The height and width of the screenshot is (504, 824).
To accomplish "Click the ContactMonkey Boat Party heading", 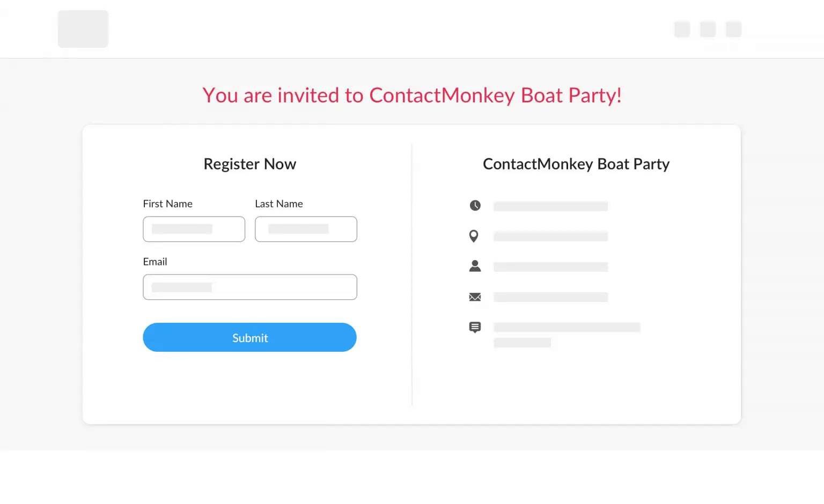I will coord(576,164).
